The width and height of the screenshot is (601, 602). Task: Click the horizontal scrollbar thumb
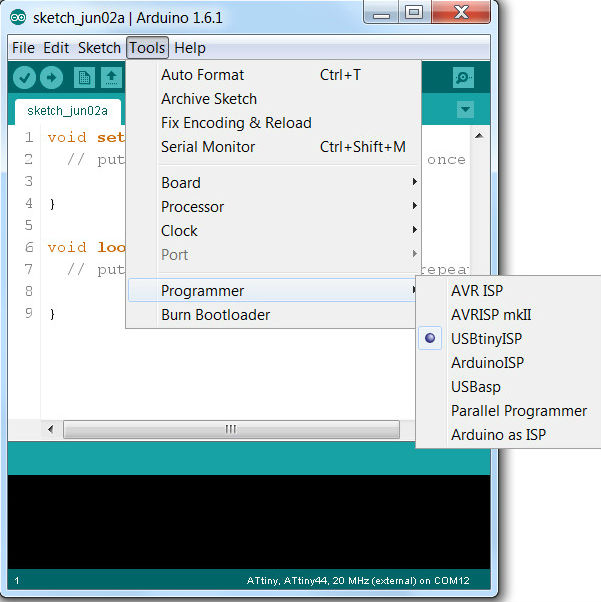231,429
